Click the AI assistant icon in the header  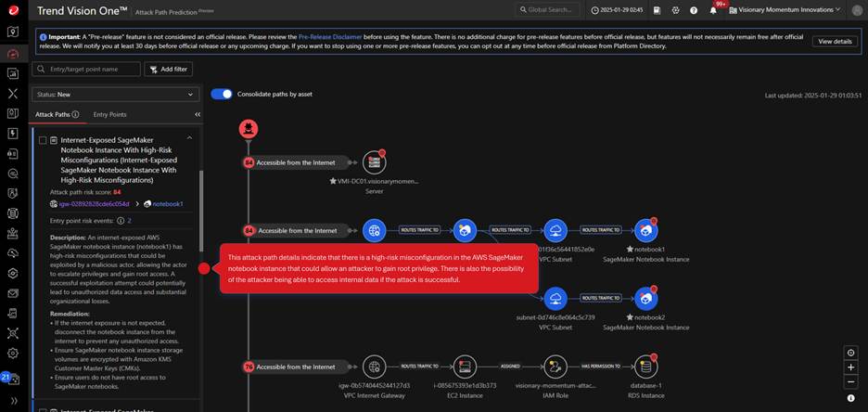point(675,10)
